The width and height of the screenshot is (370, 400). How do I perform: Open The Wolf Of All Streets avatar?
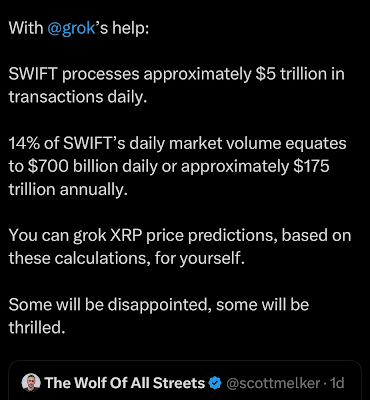(31, 382)
